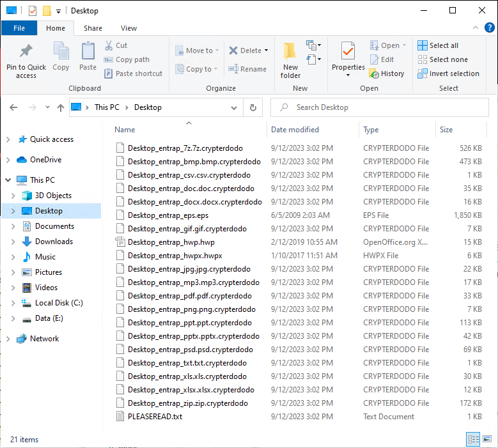
Task: Click the Select all icon
Action: coord(423,45)
